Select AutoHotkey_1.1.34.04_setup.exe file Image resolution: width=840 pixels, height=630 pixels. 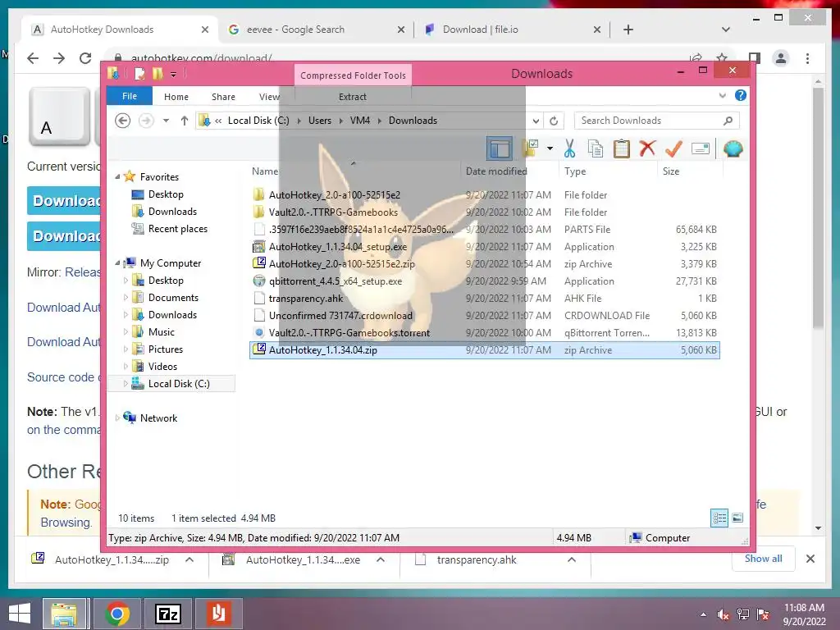485,246
